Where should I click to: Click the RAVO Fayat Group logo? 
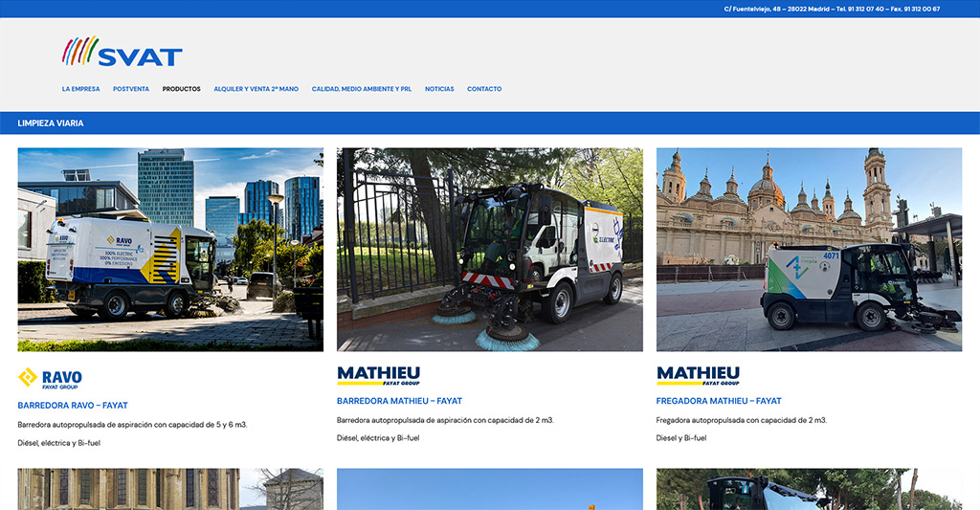coord(50,378)
